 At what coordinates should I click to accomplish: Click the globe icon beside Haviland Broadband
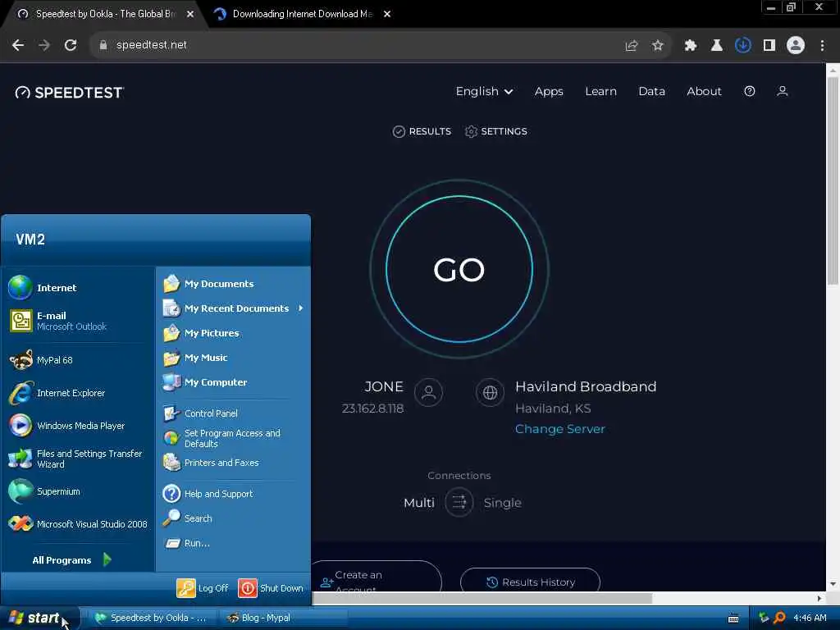coord(490,393)
